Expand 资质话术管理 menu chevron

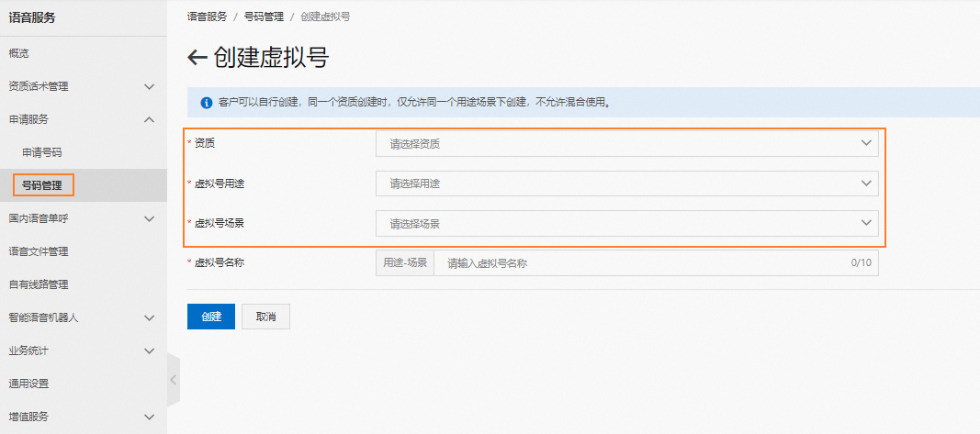point(149,87)
